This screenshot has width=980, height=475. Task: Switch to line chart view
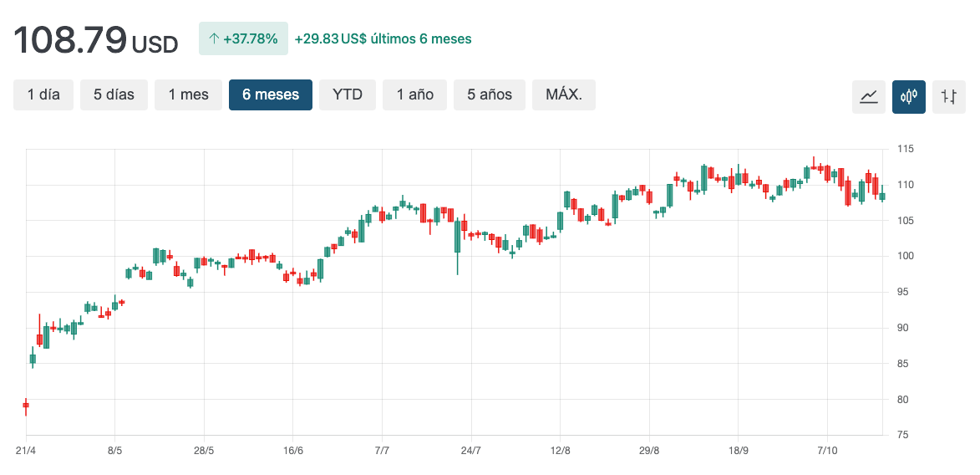point(869,96)
